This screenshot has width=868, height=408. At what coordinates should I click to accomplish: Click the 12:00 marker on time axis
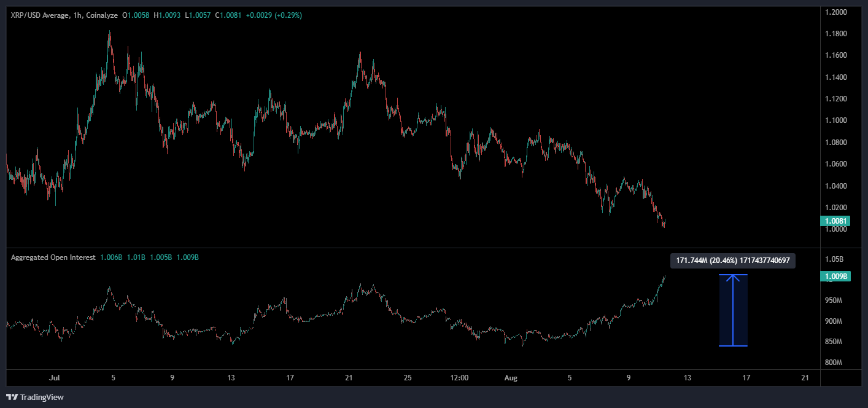click(459, 378)
